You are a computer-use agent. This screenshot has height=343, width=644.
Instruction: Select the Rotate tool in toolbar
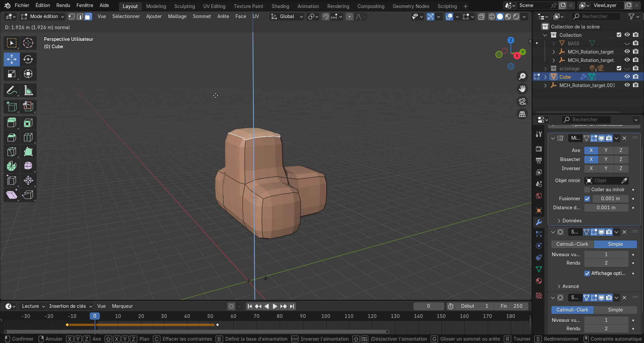coord(28,60)
